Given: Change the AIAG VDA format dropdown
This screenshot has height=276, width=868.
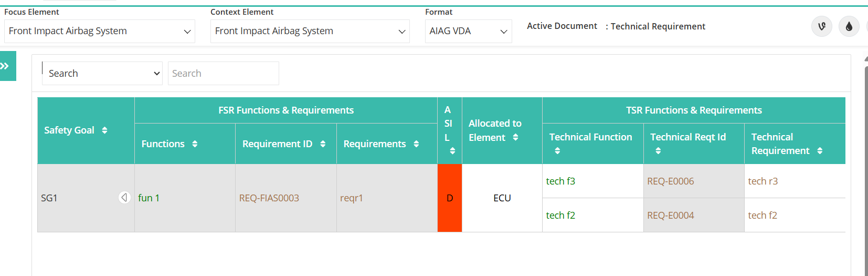Looking at the screenshot, I should click(x=468, y=31).
